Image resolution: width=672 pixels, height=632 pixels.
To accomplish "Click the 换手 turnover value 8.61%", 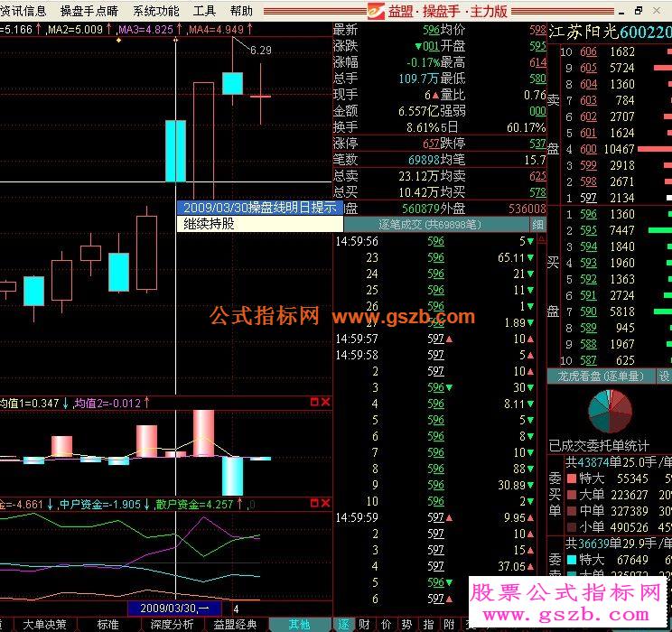I will click(x=423, y=127).
